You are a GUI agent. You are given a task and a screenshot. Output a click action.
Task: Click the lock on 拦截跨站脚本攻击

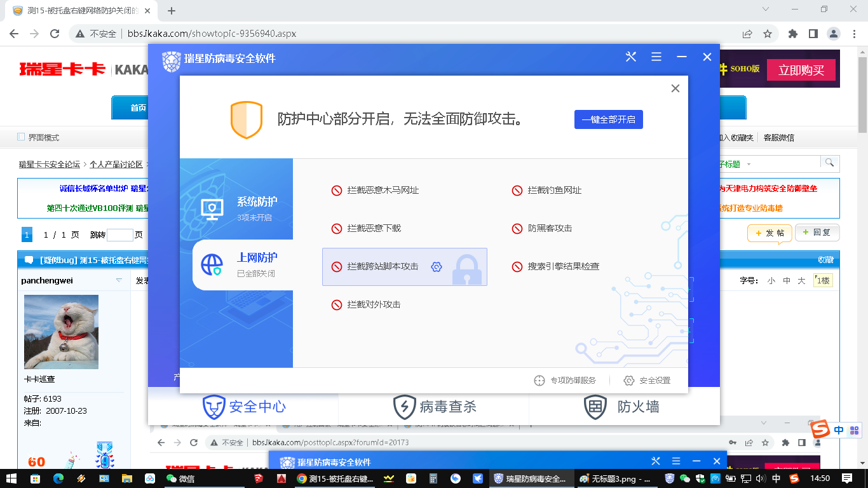[x=467, y=269]
